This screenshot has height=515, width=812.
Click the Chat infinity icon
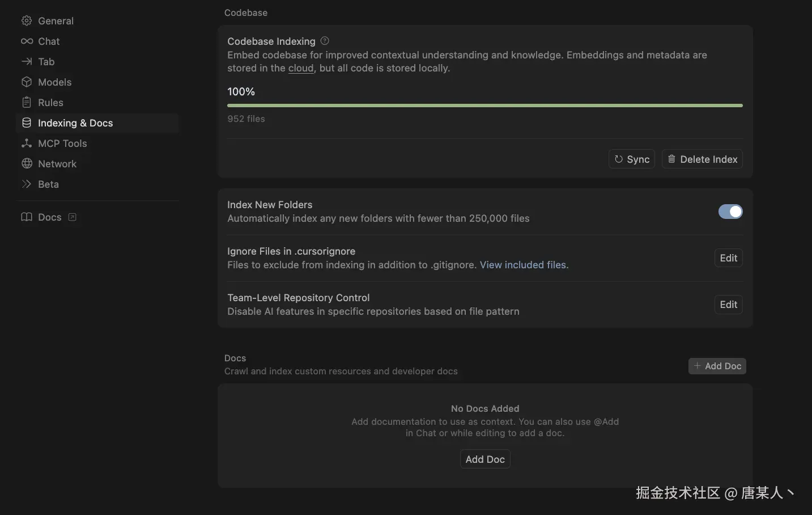[x=27, y=41]
